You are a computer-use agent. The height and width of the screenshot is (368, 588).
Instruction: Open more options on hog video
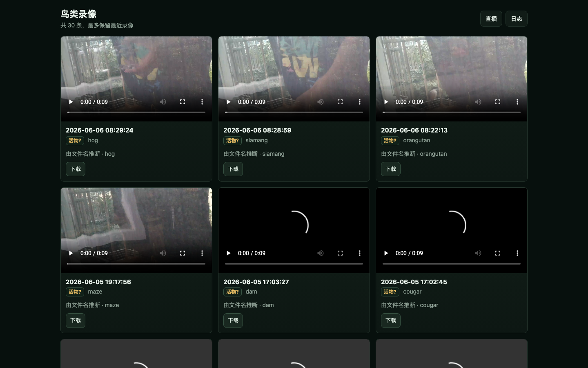[x=202, y=102]
